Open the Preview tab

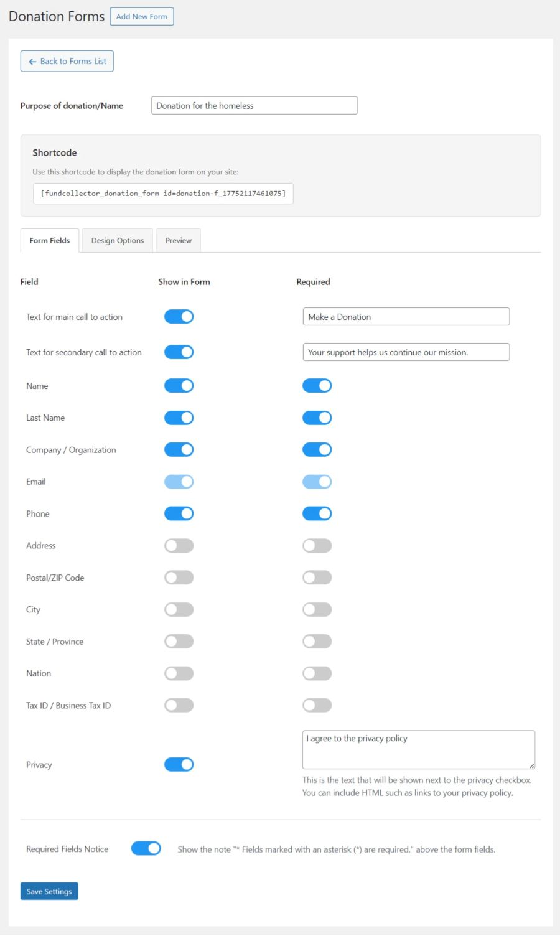(x=178, y=240)
